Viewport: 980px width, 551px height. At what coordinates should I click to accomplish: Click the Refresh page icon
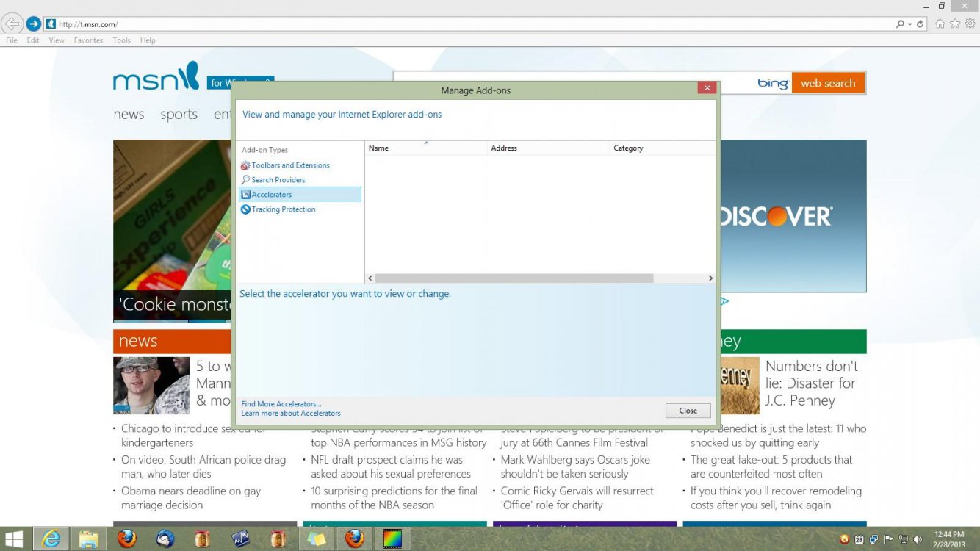coord(920,24)
